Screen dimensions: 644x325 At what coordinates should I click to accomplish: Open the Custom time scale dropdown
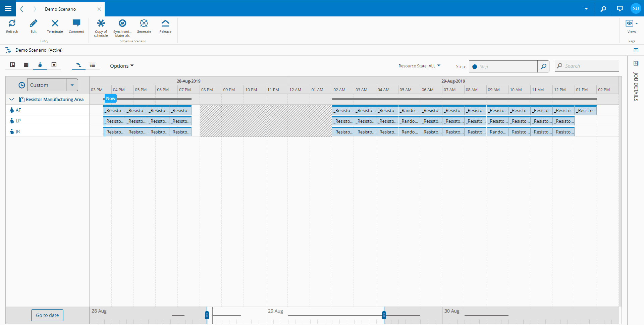pos(72,85)
